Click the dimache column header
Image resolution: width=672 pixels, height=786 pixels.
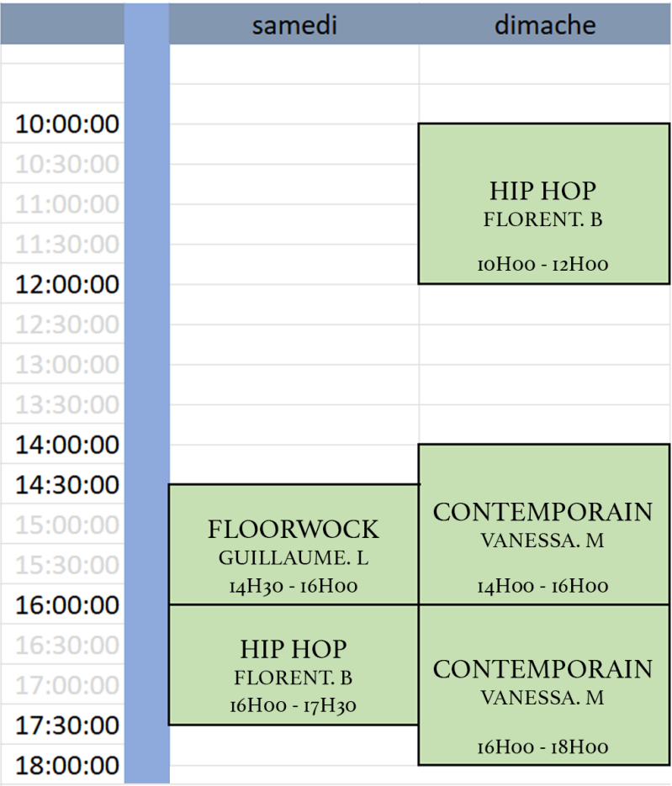tap(545, 25)
